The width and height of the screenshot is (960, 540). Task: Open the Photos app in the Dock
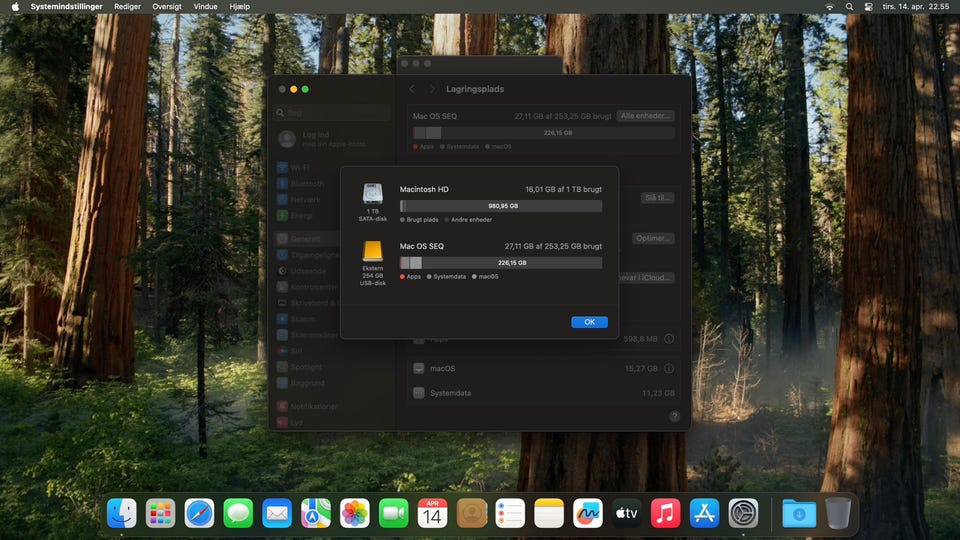coord(355,513)
